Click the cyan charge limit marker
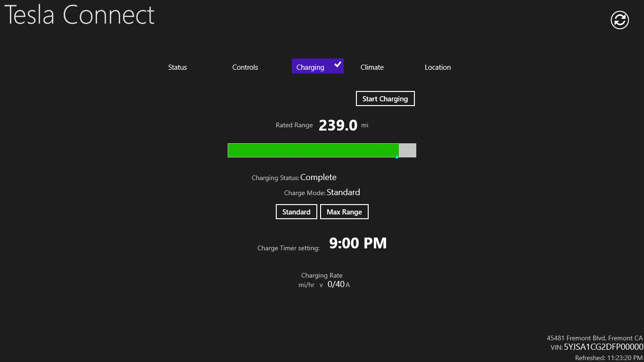This screenshot has width=644, height=362. coord(397,156)
